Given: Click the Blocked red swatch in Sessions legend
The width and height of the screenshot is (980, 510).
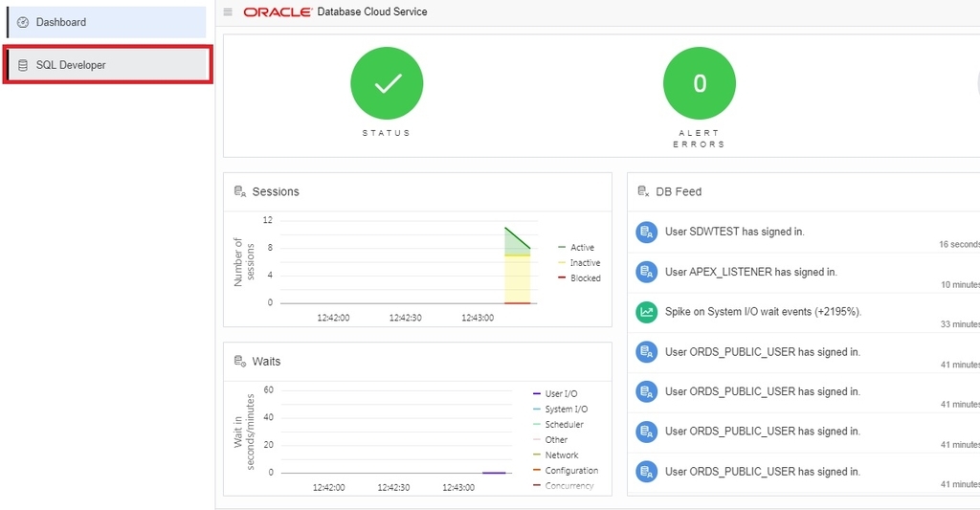Looking at the screenshot, I should 561,277.
